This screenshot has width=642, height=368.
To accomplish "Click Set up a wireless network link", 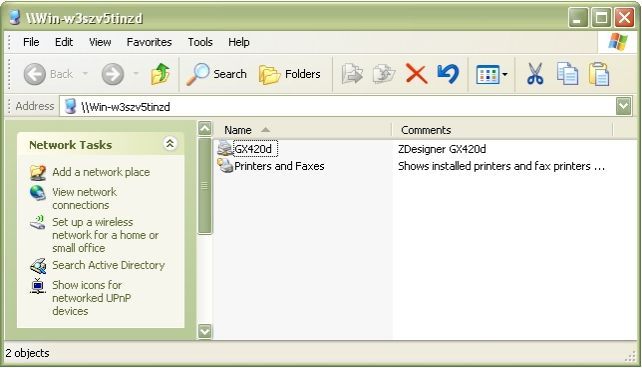I will pos(105,235).
